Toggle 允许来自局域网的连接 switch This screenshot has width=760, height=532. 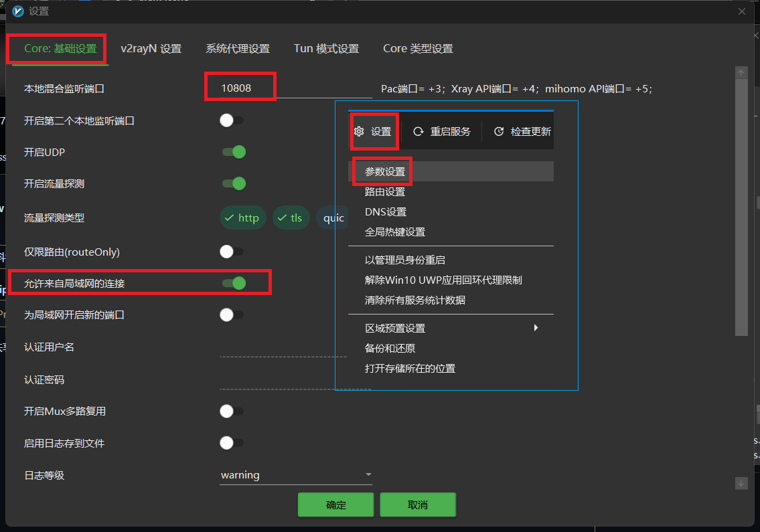click(x=234, y=284)
